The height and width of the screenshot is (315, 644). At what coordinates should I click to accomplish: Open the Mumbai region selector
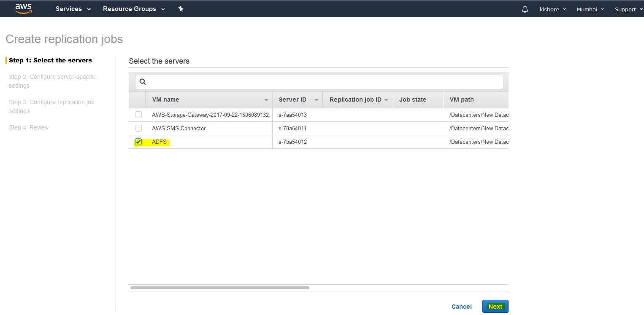coord(590,9)
